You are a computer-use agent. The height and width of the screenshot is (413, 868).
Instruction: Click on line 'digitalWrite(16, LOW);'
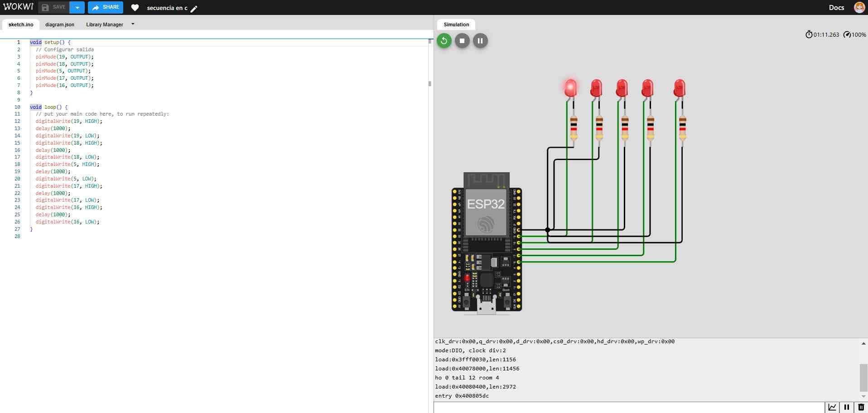click(68, 222)
